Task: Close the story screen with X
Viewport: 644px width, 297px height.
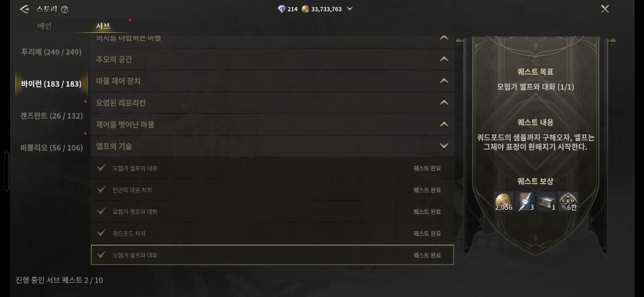Action: 605,9
